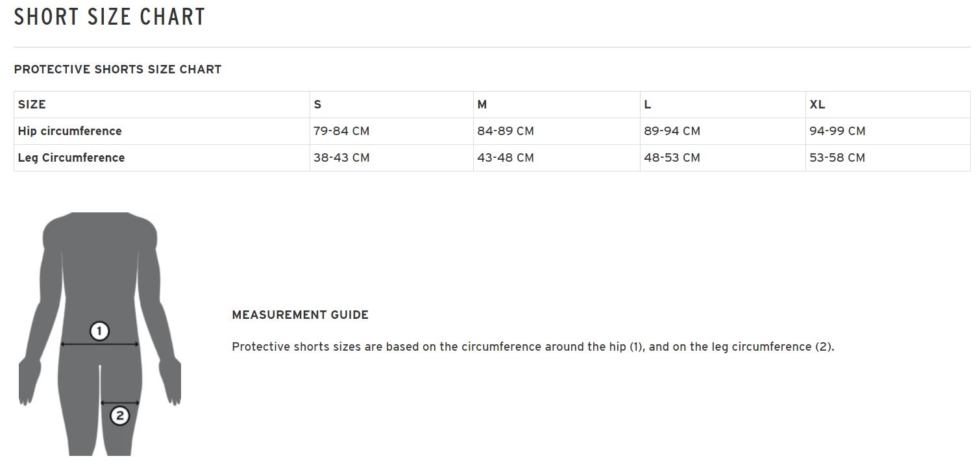Select the M size column header

coord(482,105)
